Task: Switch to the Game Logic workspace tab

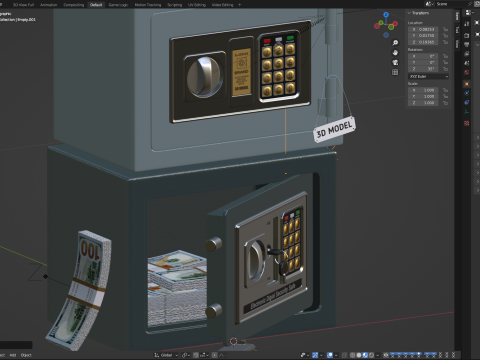Action: pyautogui.click(x=118, y=5)
